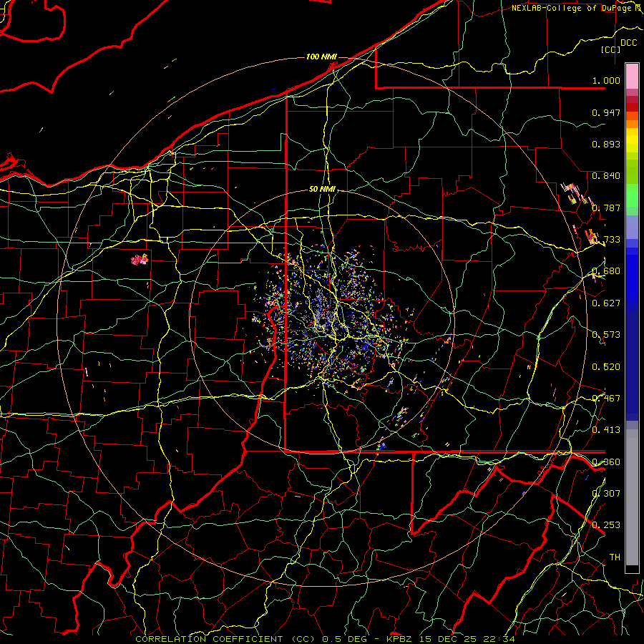Pick the orange segment of color scale
The width and height of the screenshot is (644, 644).
(632, 124)
